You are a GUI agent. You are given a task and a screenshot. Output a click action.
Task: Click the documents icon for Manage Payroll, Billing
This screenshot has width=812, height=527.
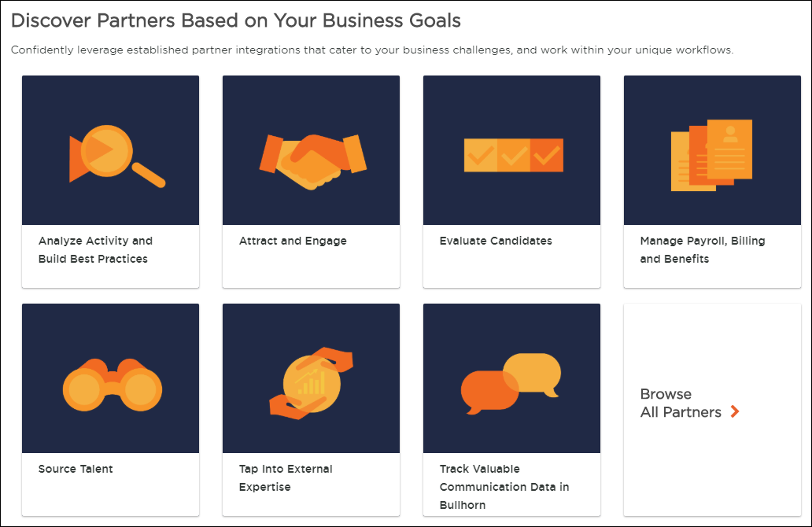(x=712, y=151)
